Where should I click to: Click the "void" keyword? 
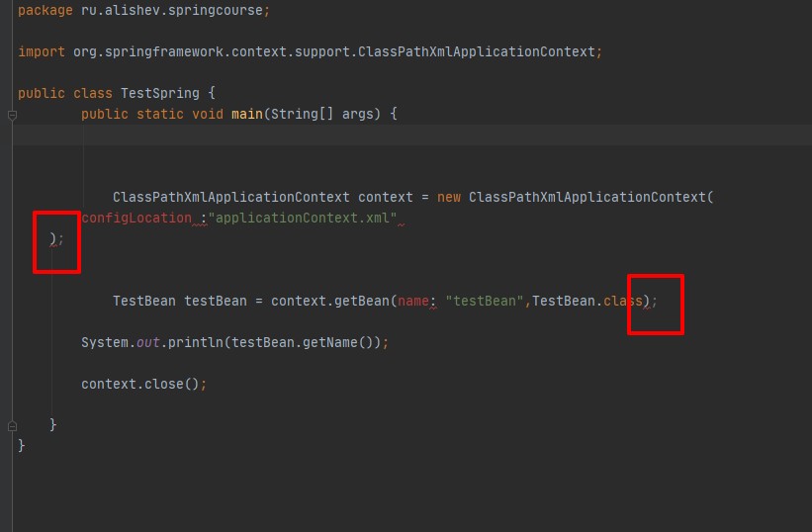point(208,114)
